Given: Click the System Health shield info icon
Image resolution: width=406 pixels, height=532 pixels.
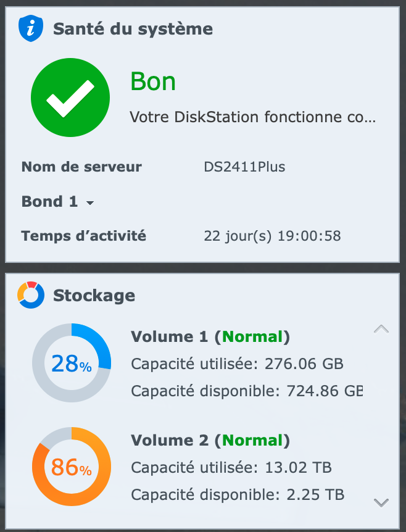Looking at the screenshot, I should 30,28.
